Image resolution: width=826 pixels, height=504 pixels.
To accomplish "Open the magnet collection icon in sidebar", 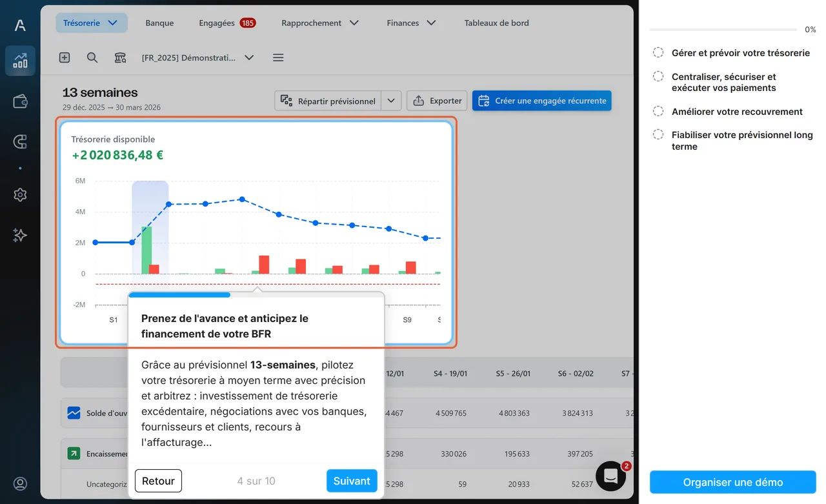I will pyautogui.click(x=20, y=142).
